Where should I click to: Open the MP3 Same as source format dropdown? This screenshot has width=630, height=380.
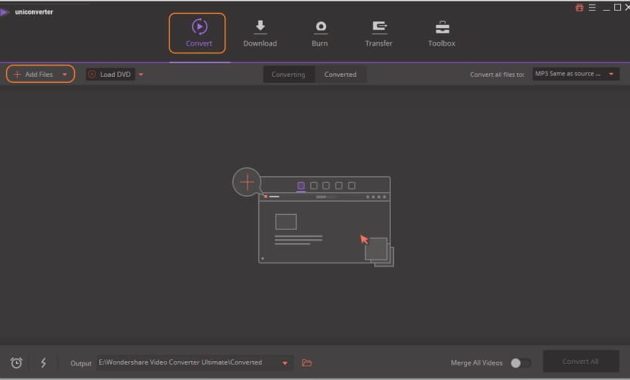(576, 74)
